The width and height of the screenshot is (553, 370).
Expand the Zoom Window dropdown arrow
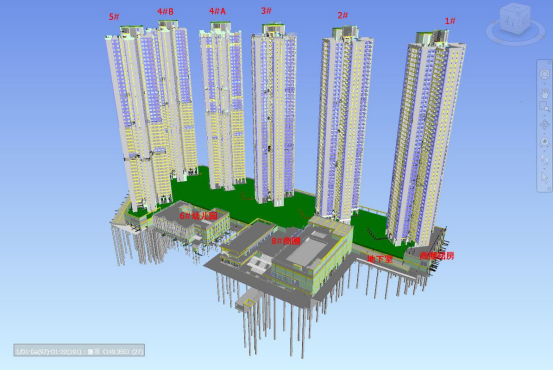pos(544,115)
